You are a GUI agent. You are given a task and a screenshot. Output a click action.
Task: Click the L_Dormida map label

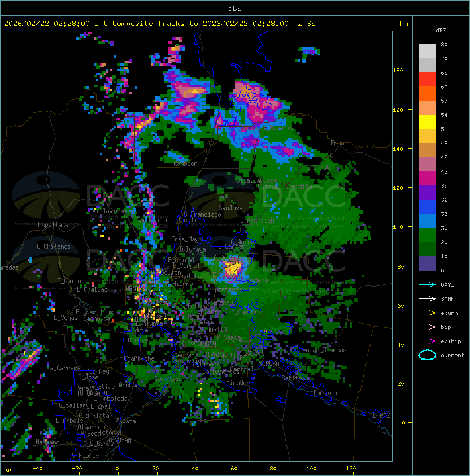coord(321,393)
